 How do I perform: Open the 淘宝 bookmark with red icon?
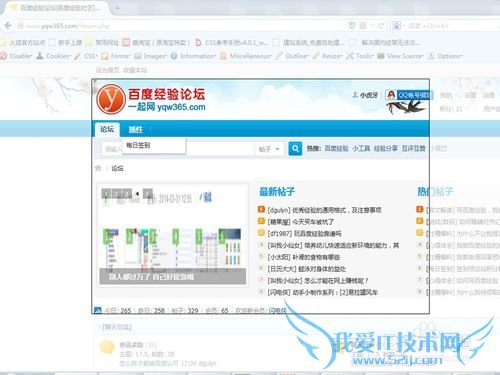pos(156,43)
